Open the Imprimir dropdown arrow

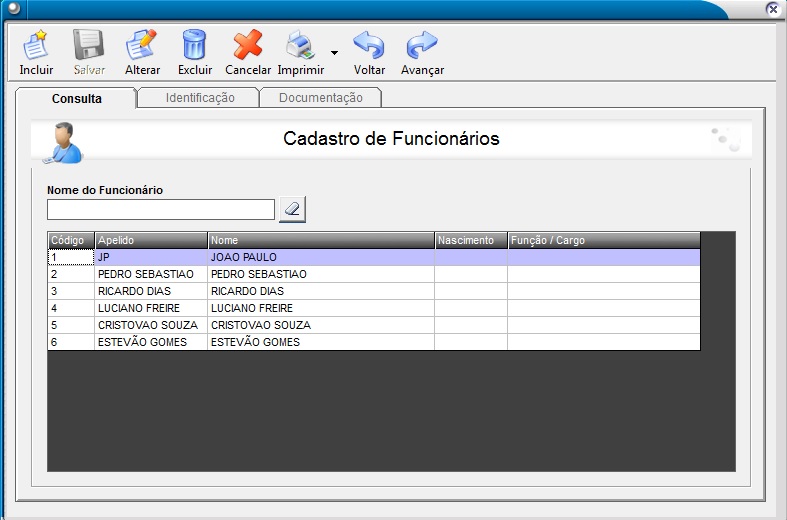[334, 53]
